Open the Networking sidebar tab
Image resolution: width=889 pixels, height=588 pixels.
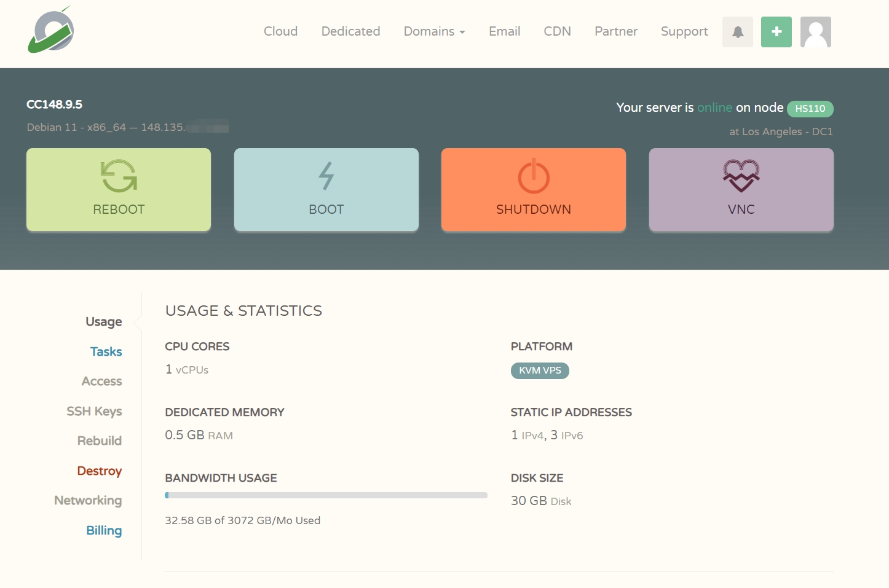click(x=88, y=500)
